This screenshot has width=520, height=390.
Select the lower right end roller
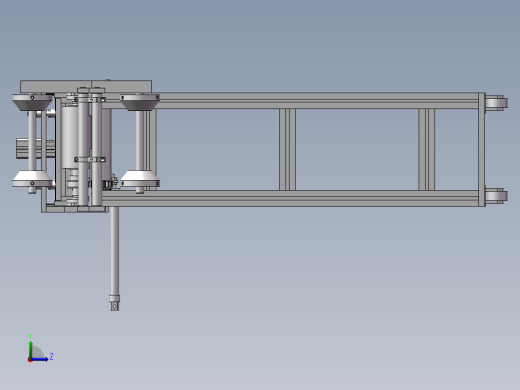[x=496, y=195]
